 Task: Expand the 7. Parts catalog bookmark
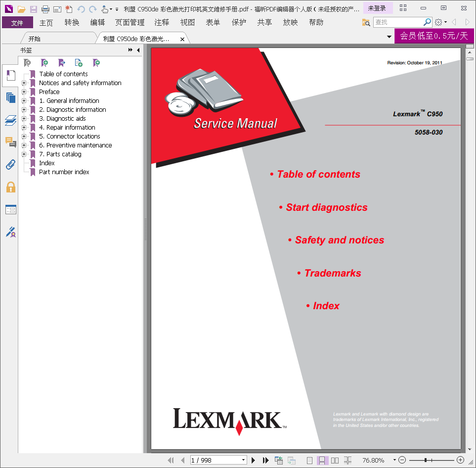tap(24, 154)
